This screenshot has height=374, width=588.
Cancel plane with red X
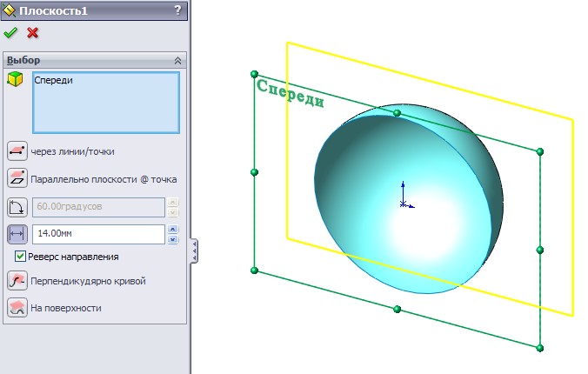(x=33, y=33)
